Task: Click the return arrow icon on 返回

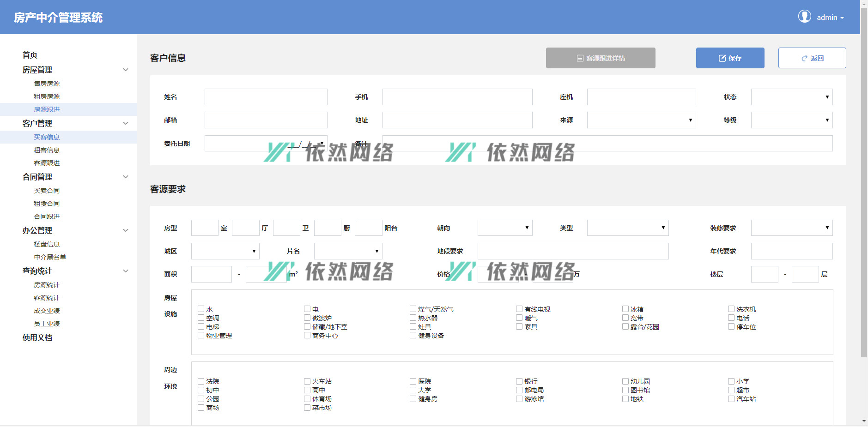Action: pyautogui.click(x=804, y=58)
